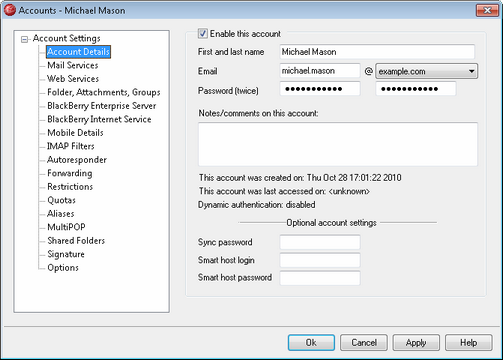The width and height of the screenshot is (503, 360).
Task: Focus the Notes/comments text area
Action: (x=338, y=144)
